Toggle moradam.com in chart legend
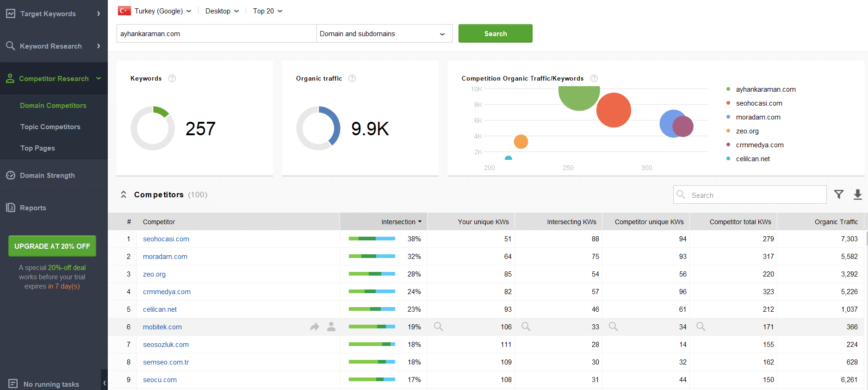This screenshot has height=390, width=868. click(753, 117)
